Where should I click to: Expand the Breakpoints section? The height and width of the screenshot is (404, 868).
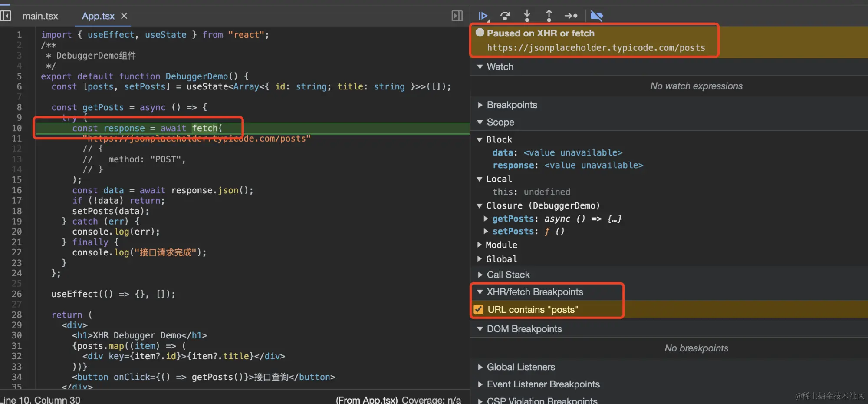(x=480, y=105)
